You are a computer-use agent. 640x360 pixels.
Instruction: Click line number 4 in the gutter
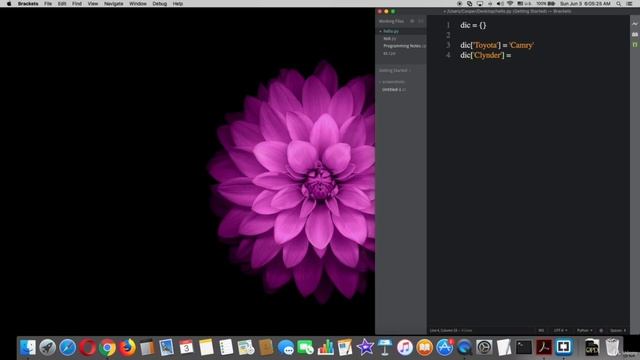tap(448, 55)
